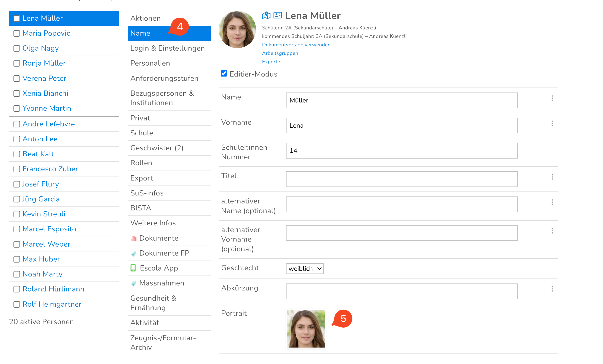The width and height of the screenshot is (603, 364).
Task: Open the Geschlecht dropdown showing weiblich
Action: point(304,269)
